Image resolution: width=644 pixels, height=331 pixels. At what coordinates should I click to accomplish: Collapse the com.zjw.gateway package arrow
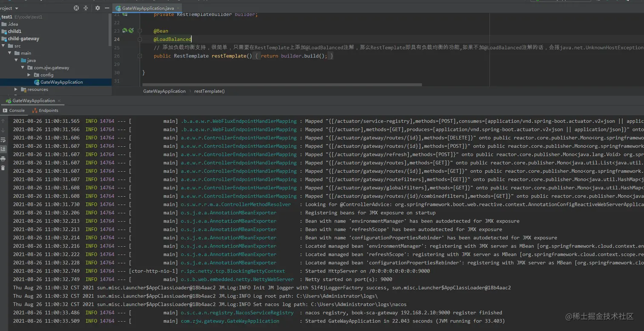tap(23, 67)
